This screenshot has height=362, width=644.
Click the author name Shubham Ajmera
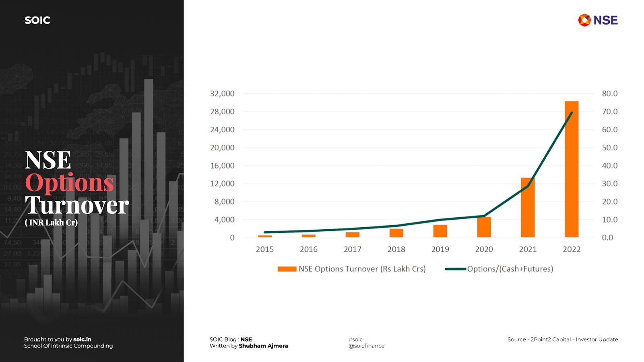click(263, 346)
